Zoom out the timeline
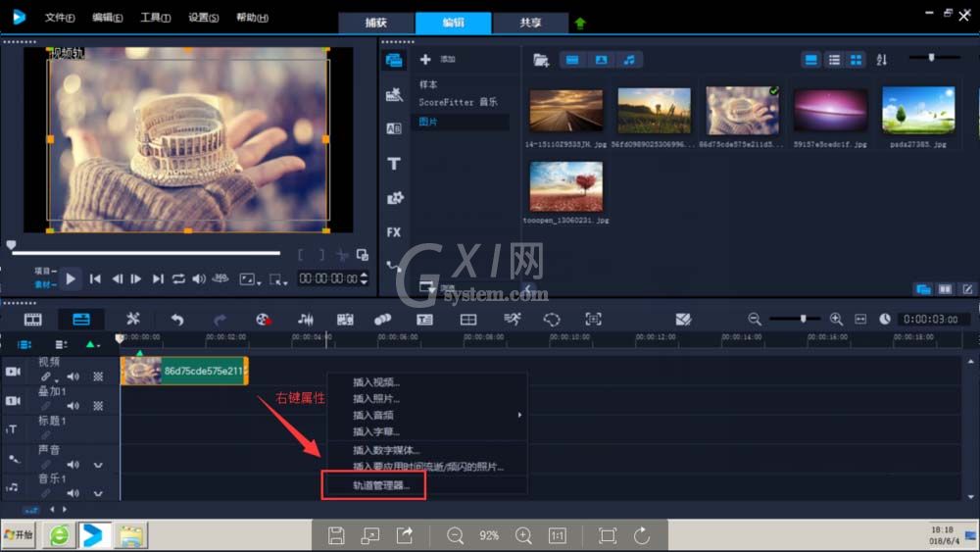 [x=755, y=319]
